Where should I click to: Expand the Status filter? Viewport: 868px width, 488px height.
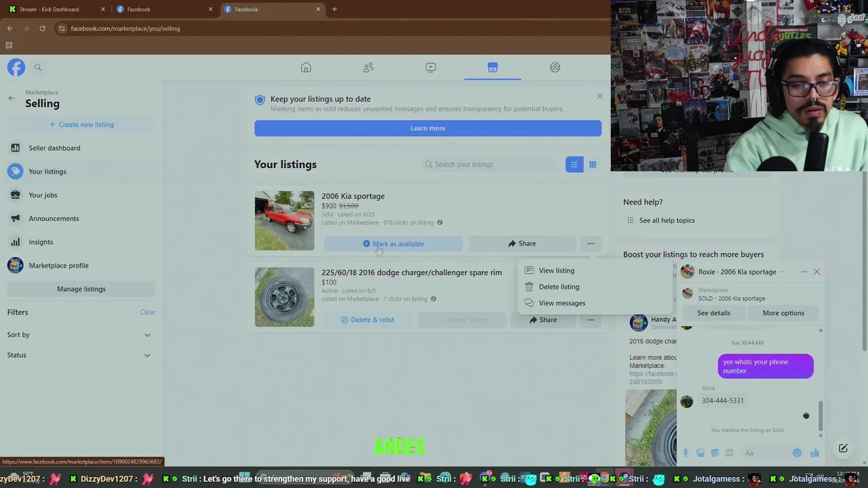coord(147,355)
